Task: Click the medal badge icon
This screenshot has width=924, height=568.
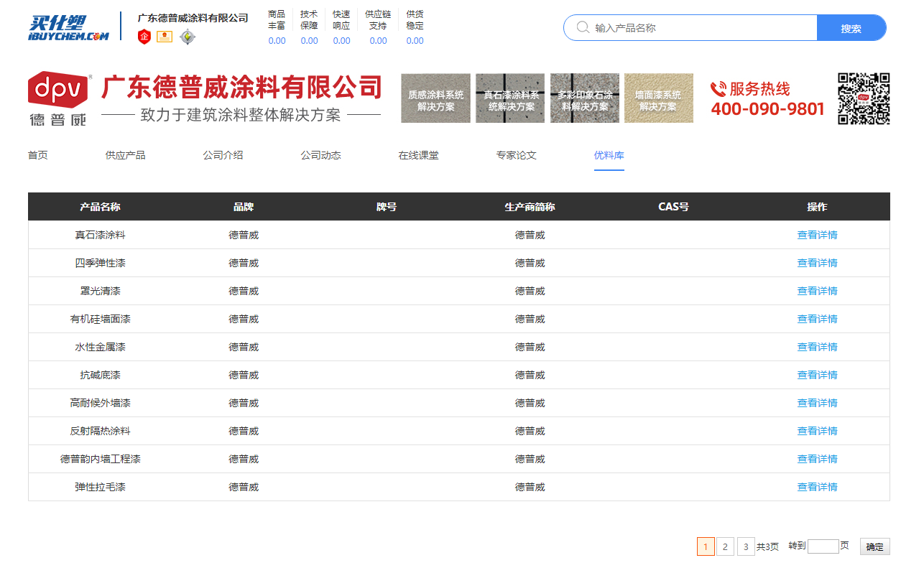Action: pos(188,37)
